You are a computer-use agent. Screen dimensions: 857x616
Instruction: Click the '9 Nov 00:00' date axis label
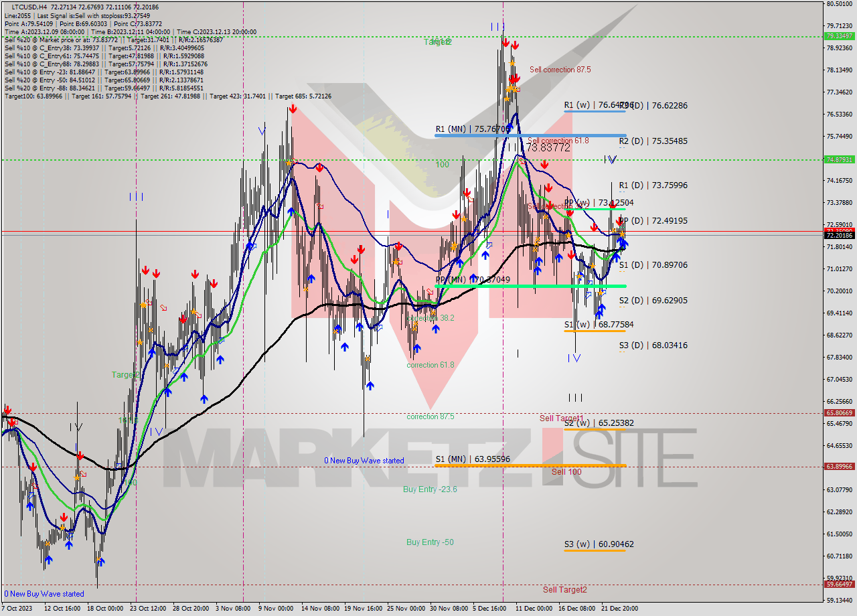(275, 609)
